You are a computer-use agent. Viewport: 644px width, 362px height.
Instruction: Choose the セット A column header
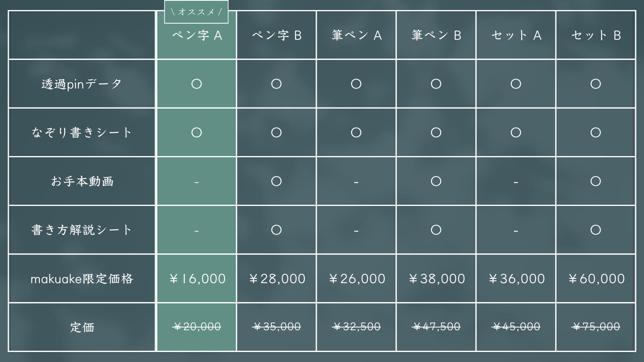tap(516, 35)
